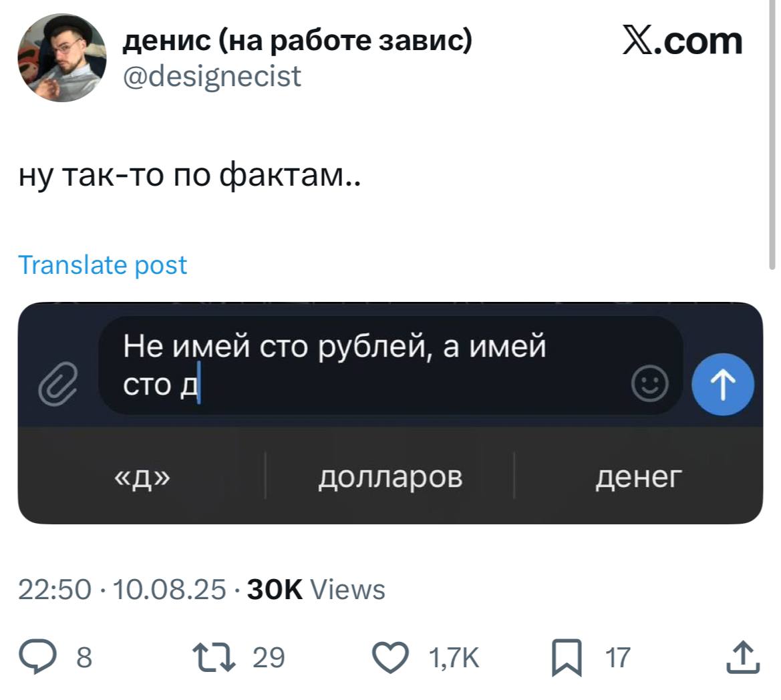Click the 30K Views count
The width and height of the screenshot is (781, 700).
tap(316, 590)
